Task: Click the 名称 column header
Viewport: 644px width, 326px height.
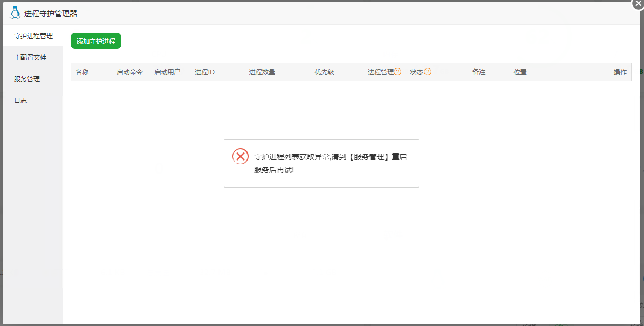Action: coord(82,72)
